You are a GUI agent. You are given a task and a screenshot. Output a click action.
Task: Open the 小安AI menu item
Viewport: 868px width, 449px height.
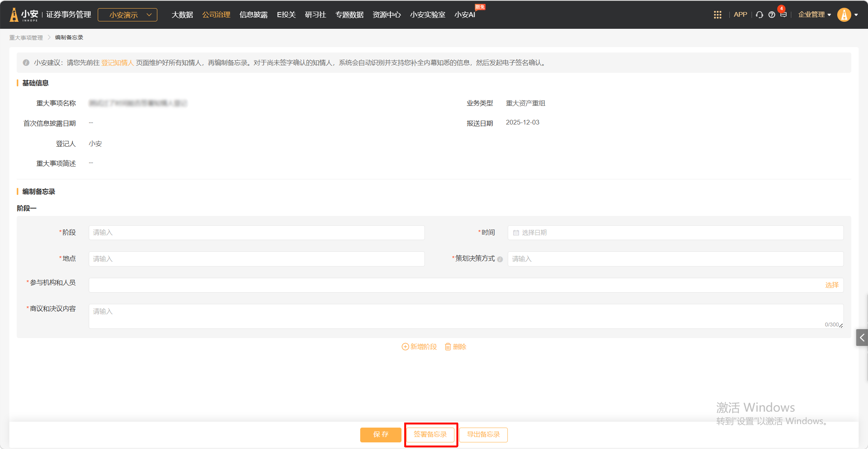tap(465, 15)
